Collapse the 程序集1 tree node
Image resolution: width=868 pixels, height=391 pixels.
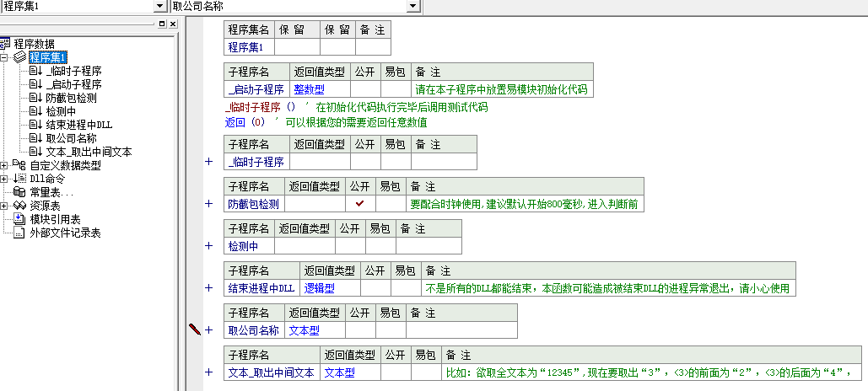point(4,57)
